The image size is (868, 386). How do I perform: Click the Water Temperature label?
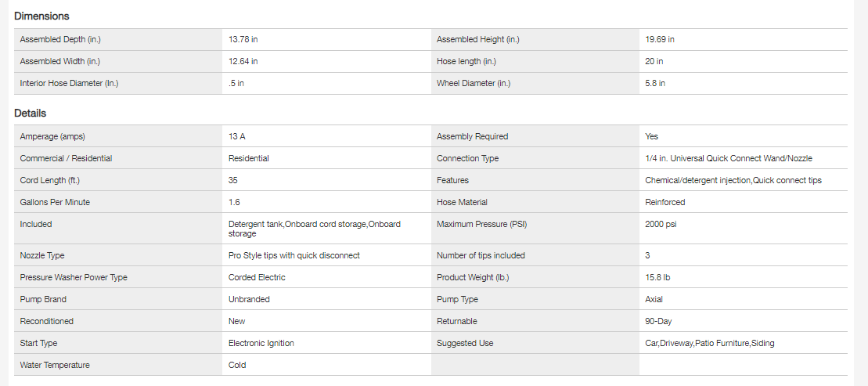point(55,365)
